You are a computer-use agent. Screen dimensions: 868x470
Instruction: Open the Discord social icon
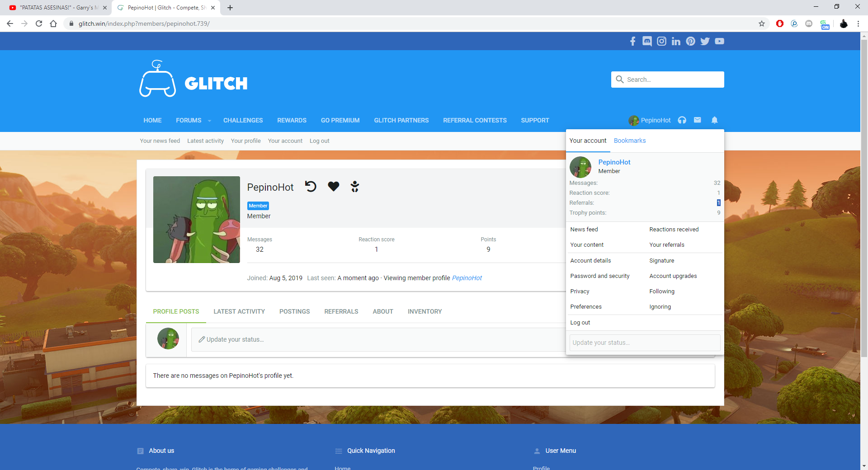tap(647, 42)
